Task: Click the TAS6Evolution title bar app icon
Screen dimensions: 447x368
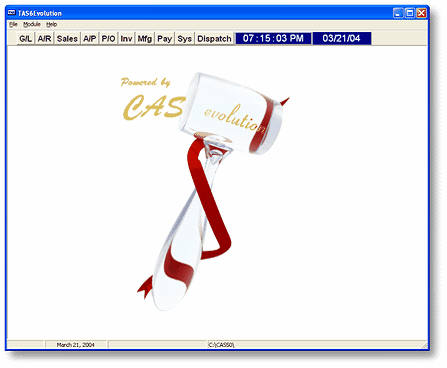Action: click(x=12, y=13)
